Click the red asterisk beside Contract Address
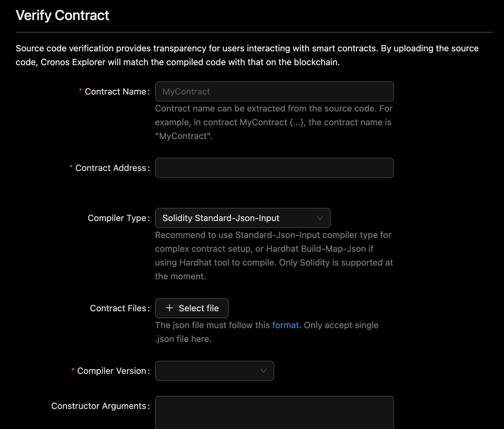The height and width of the screenshot is (429, 504). 71,167
